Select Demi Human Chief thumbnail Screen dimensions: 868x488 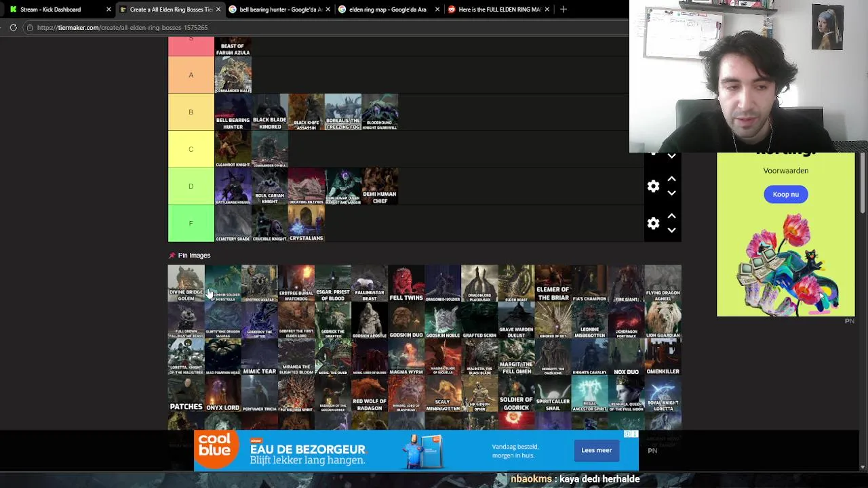pos(380,186)
